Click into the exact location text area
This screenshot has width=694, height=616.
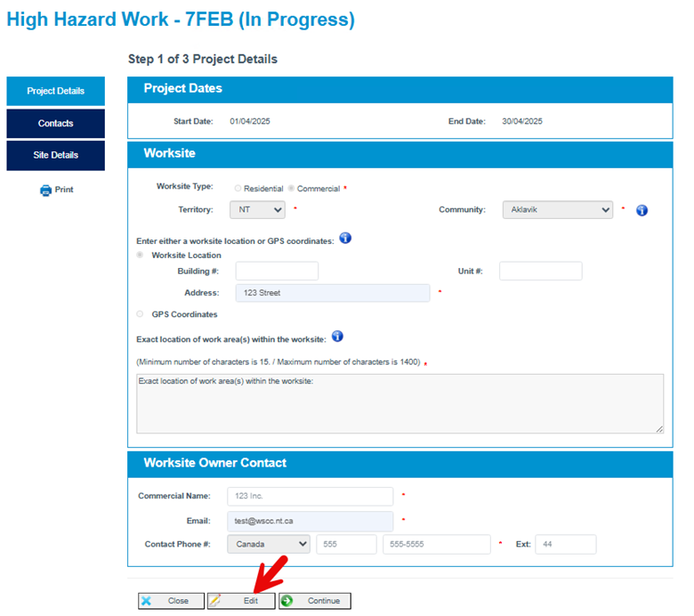(x=399, y=403)
